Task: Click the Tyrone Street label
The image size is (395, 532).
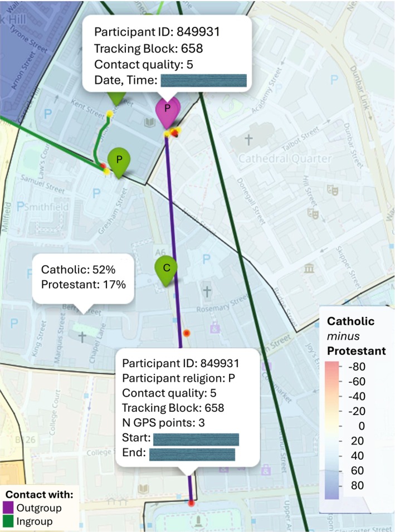Action: pos(28,38)
